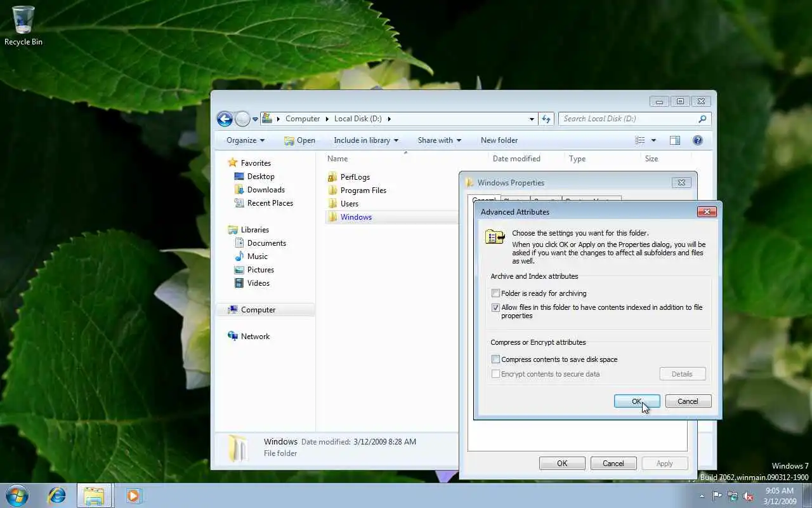Open the recent pages dropdown arrow
This screenshot has height=508, width=812.
(x=255, y=119)
